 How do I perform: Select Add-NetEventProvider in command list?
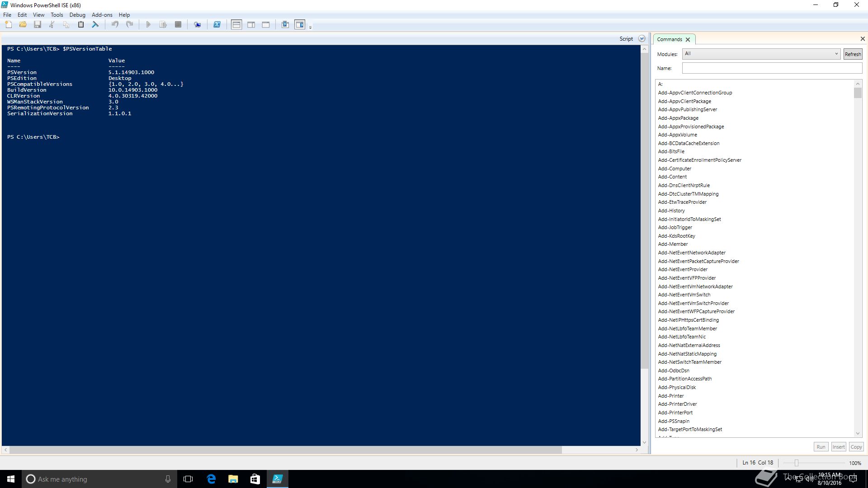pos(683,269)
